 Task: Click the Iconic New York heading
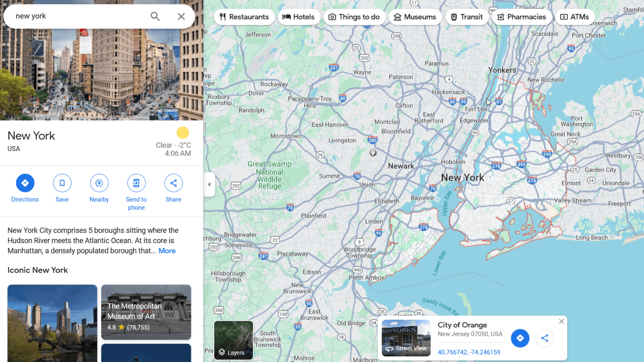point(38,270)
